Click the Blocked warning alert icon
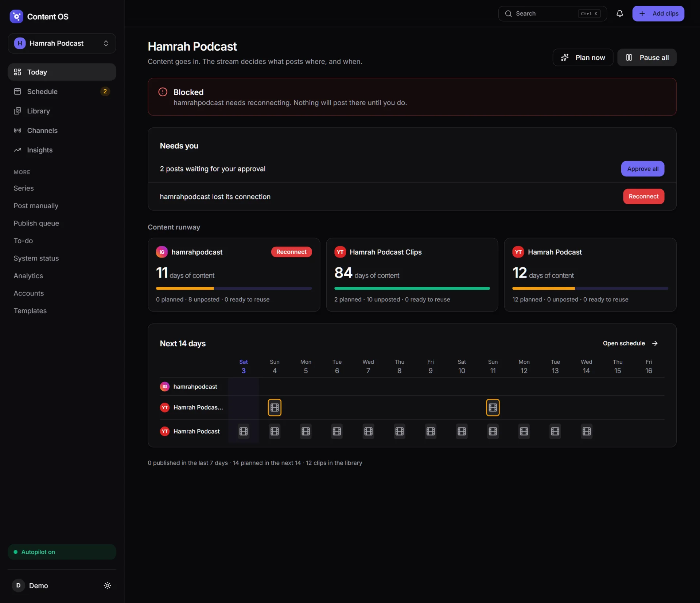 (163, 92)
